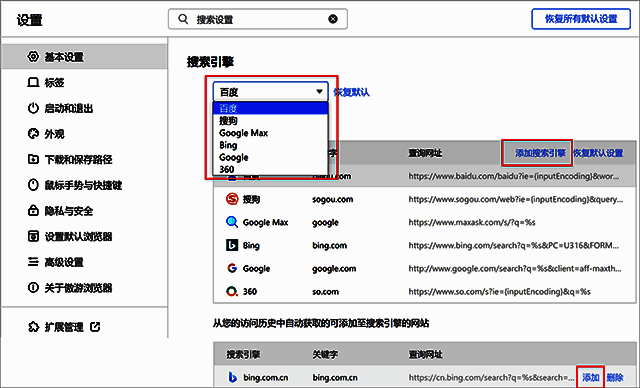The image size is (640, 388).
Task: Click the 搜狗 logo icon in the table
Action: (x=232, y=199)
